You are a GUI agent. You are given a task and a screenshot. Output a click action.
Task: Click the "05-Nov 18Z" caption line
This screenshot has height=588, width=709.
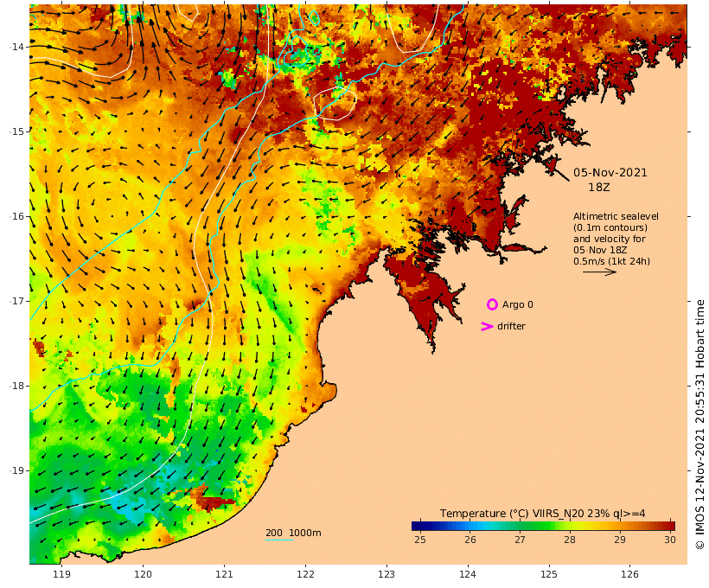(x=600, y=250)
